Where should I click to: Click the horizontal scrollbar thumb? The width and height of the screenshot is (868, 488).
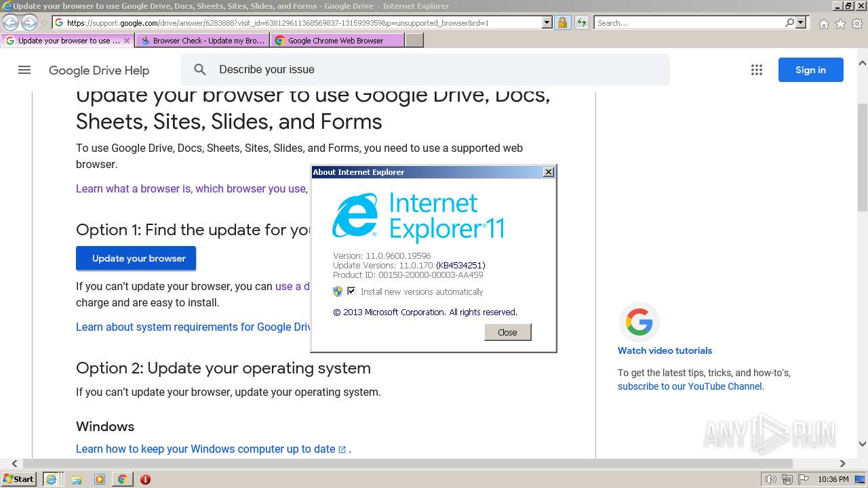(408, 464)
